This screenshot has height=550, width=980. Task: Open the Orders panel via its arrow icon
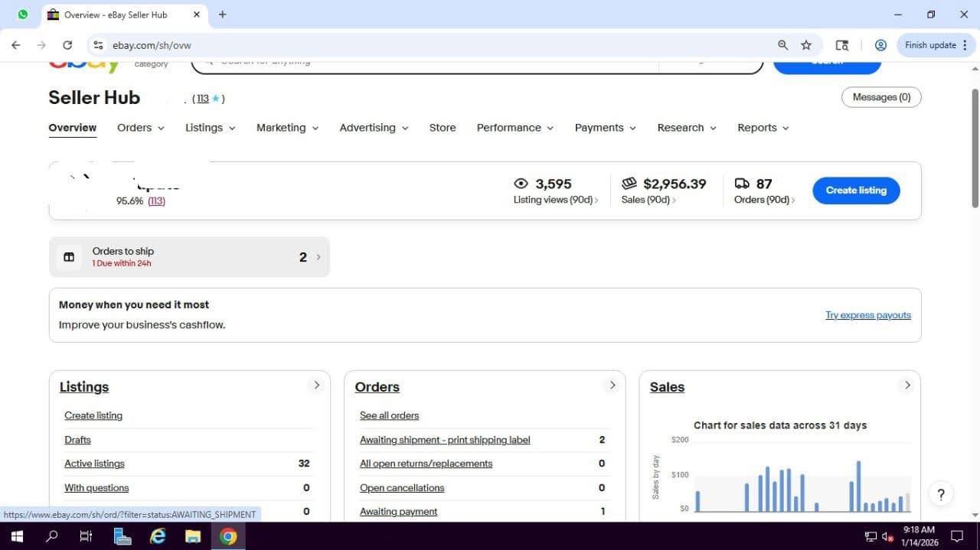612,385
